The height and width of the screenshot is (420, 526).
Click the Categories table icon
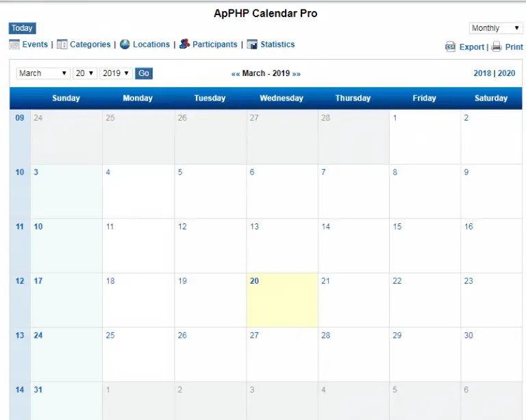pos(62,45)
